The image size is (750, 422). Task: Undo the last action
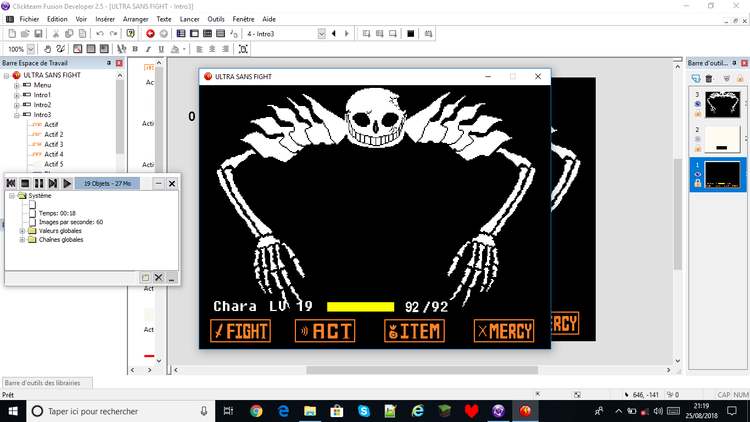(99, 33)
